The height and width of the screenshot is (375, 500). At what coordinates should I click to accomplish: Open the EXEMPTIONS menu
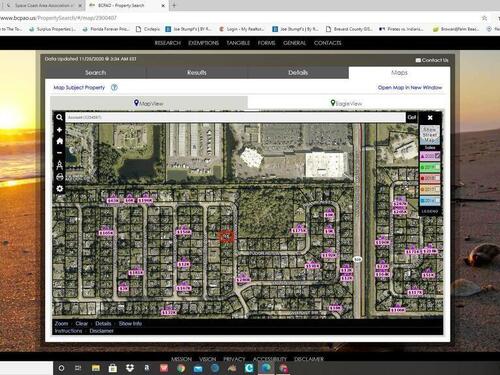point(203,43)
